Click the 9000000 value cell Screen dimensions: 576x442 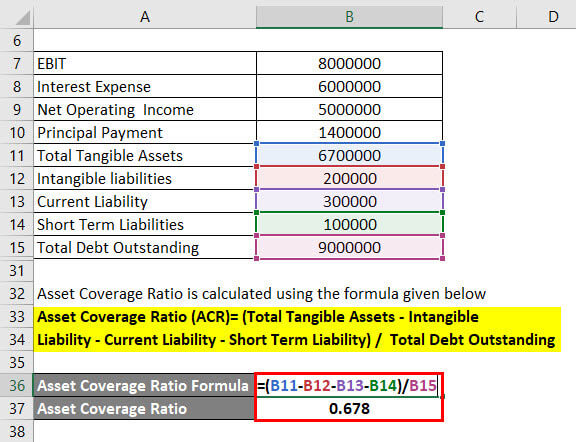click(x=349, y=247)
